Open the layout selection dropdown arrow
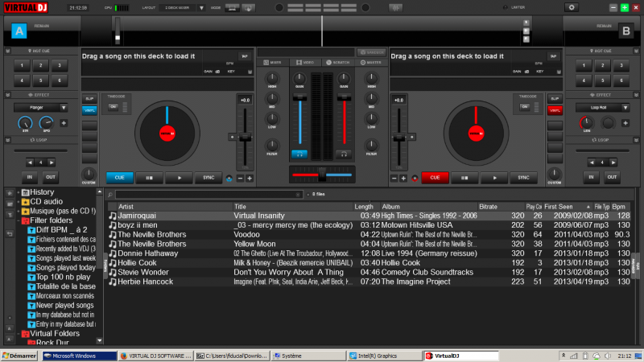The height and width of the screenshot is (362, 644). point(201,8)
